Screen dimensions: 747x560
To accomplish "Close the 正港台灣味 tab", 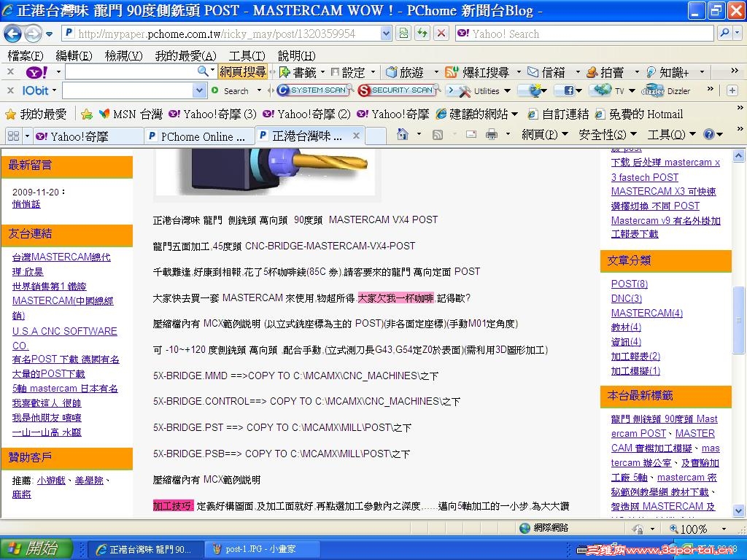I will (356, 136).
